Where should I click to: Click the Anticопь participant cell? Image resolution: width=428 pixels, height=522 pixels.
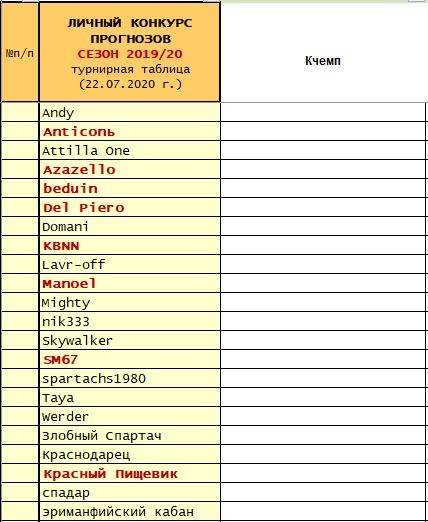click(x=130, y=131)
